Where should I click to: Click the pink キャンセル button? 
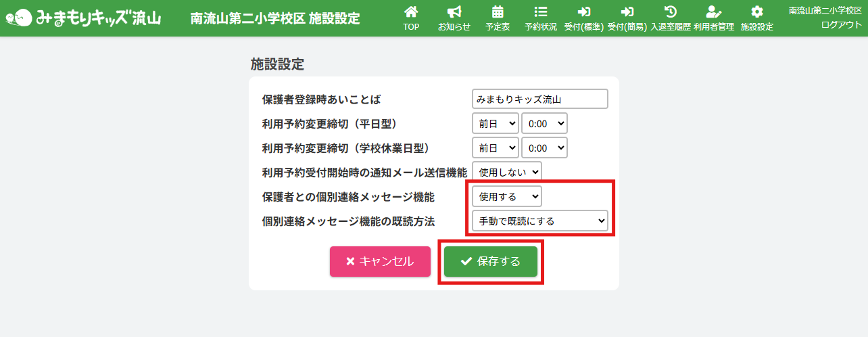pos(380,261)
